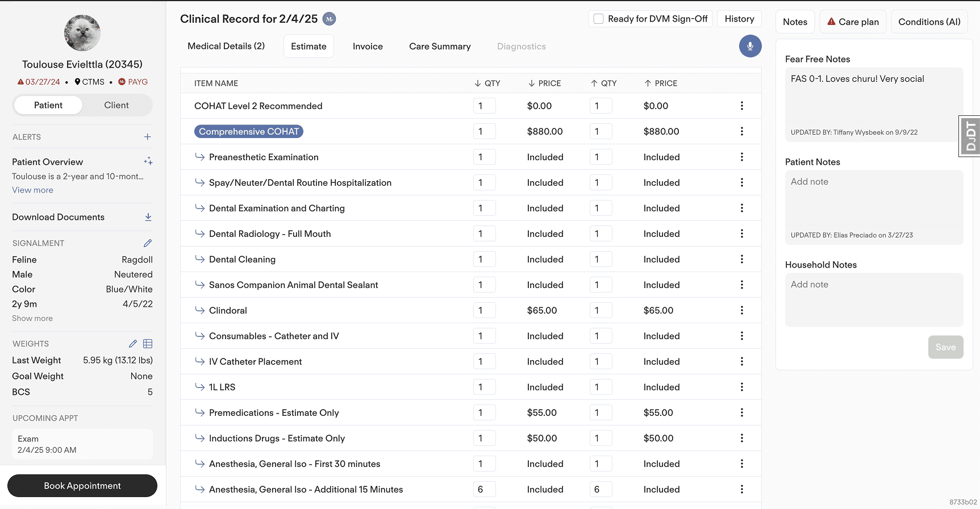Expand signalment with Show more
The width and height of the screenshot is (980, 509).
point(32,319)
